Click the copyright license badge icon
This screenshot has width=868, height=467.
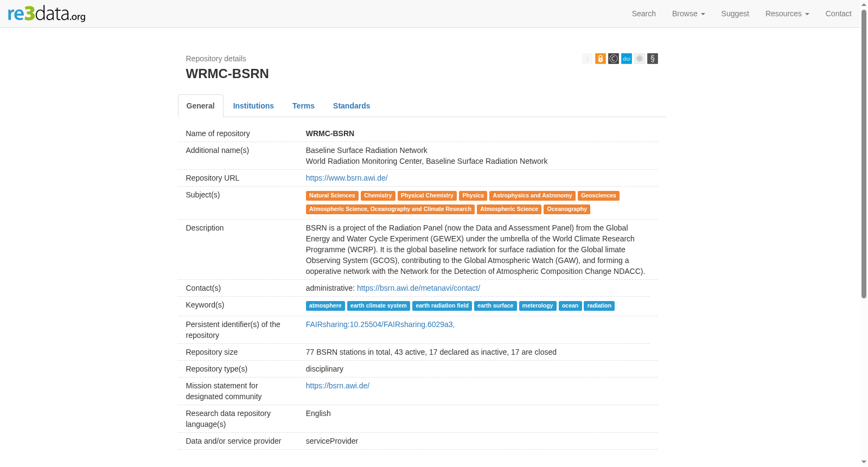click(x=614, y=59)
